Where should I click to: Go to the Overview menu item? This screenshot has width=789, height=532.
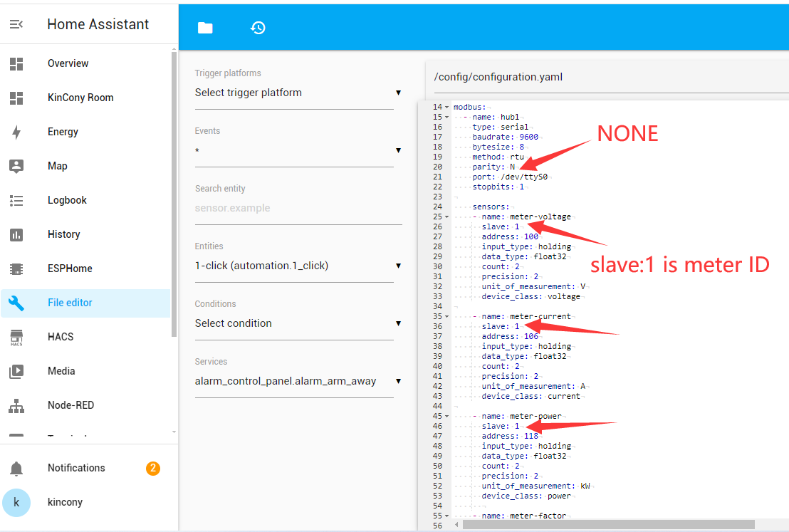tap(68, 63)
